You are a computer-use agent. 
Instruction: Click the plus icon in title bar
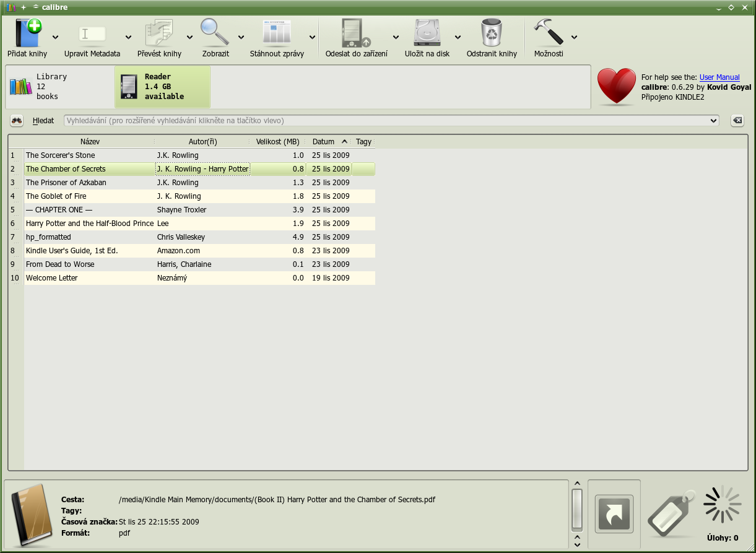pos(24,7)
